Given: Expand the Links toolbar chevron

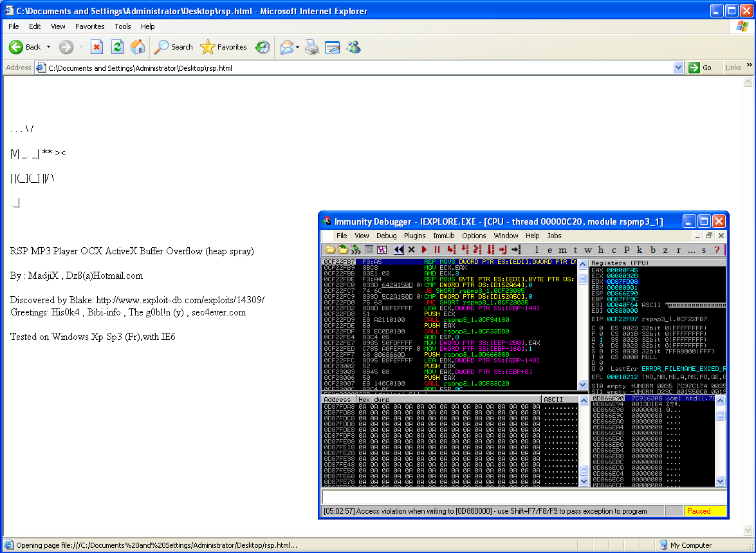Looking at the screenshot, I should (x=750, y=64).
